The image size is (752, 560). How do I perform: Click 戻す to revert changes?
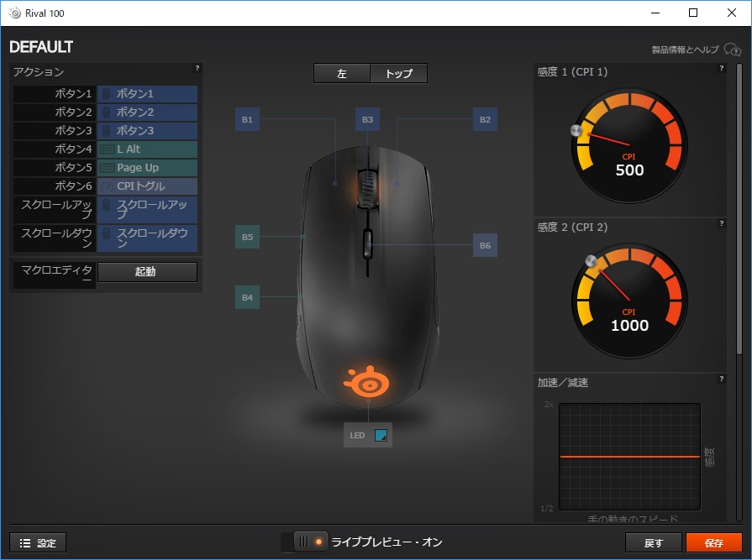click(x=653, y=542)
